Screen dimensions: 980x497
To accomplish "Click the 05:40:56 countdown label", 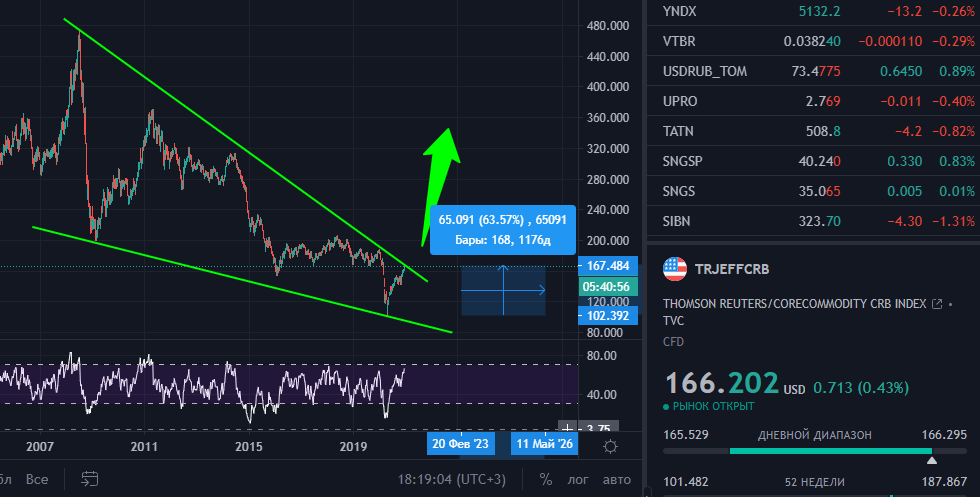I will [606, 287].
